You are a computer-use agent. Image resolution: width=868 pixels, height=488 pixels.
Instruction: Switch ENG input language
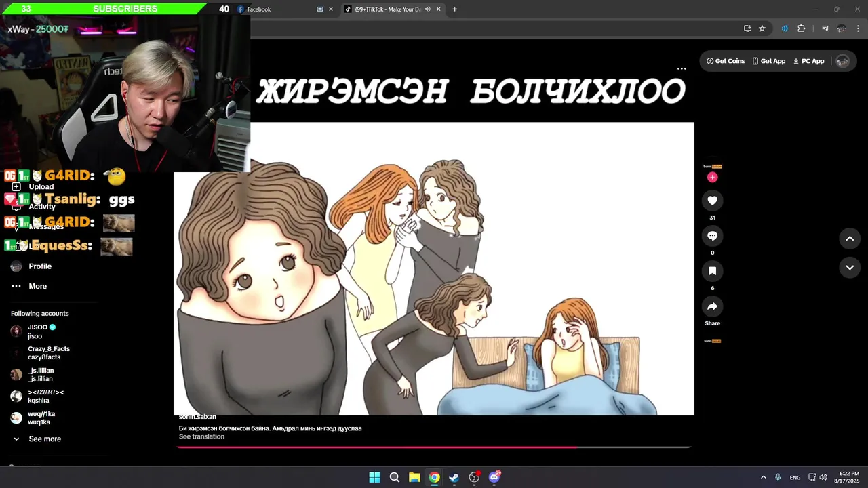(795, 477)
